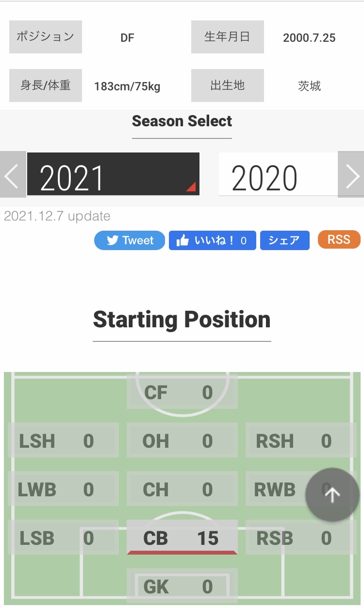The width and height of the screenshot is (364, 608).
Task: Select the LSH position tile
Action: (63, 440)
